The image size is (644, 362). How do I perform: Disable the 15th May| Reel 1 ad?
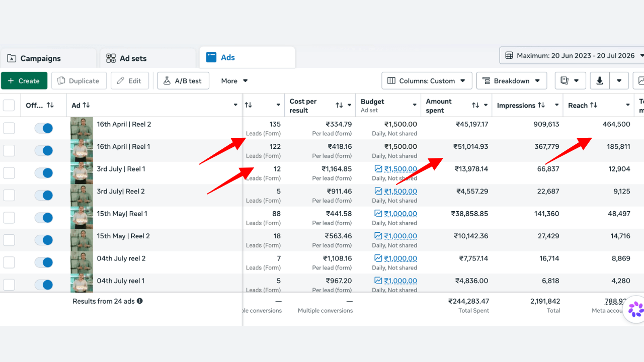(44, 218)
